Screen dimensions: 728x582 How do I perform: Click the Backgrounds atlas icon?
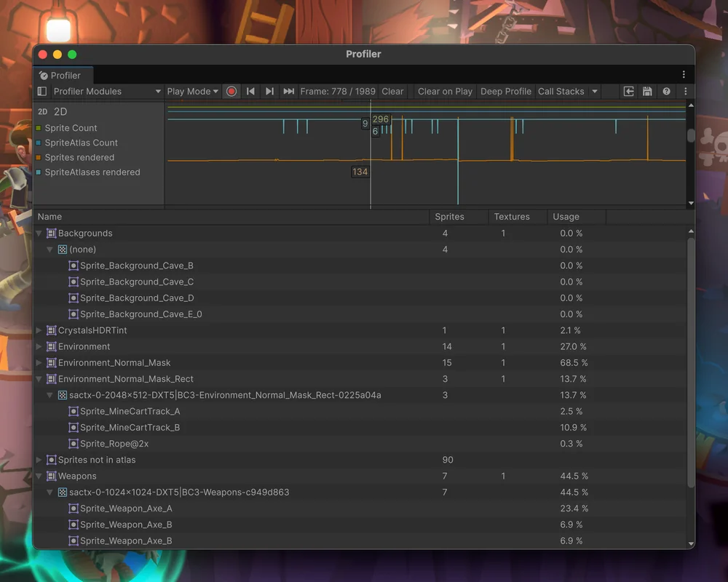52,234
